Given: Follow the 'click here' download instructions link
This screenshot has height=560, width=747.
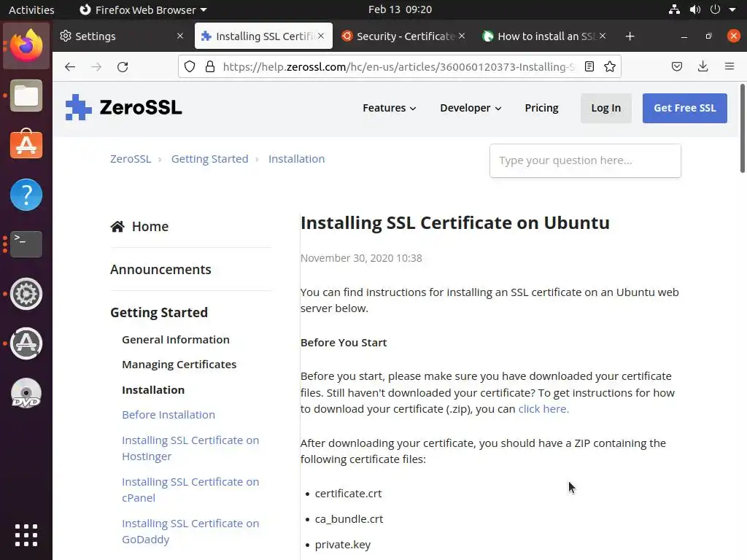Looking at the screenshot, I should [x=543, y=409].
